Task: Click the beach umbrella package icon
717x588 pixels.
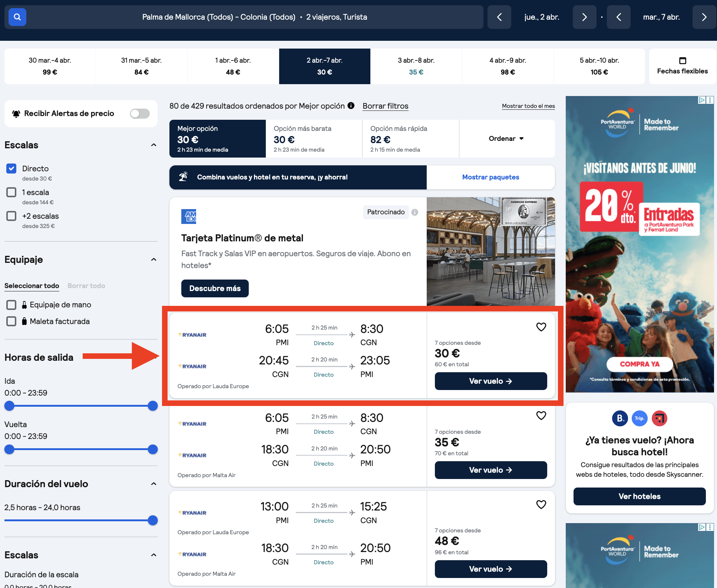Action: click(x=183, y=177)
